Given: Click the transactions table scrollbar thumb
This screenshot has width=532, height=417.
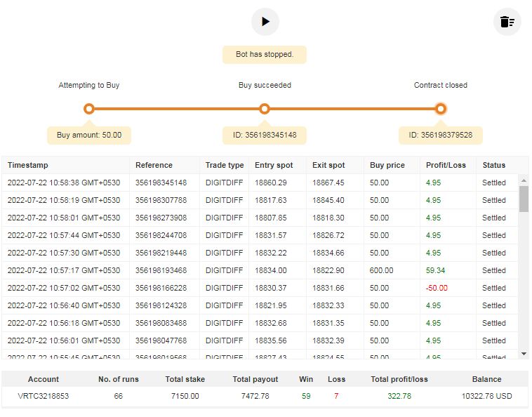Looking at the screenshot, I should 524,199.
